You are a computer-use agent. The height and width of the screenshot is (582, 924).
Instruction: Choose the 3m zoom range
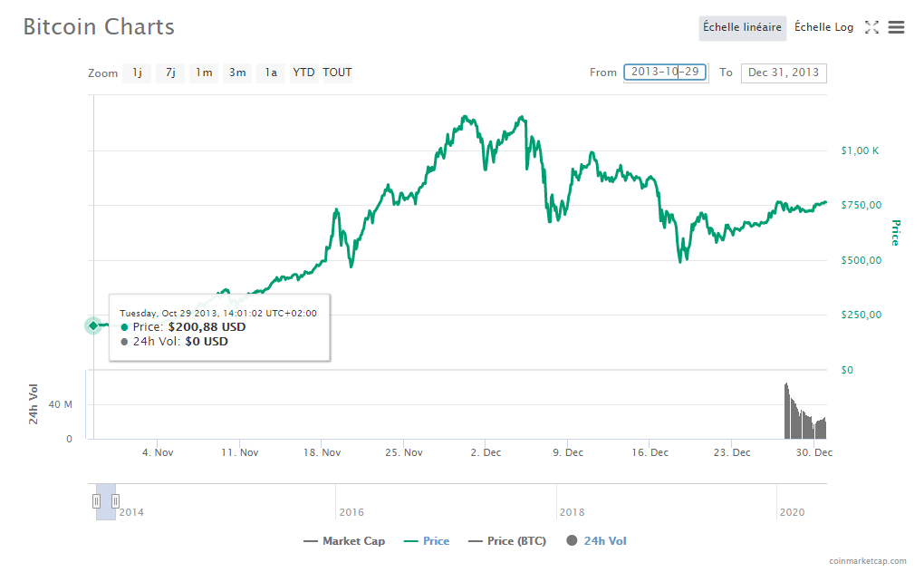coord(237,73)
